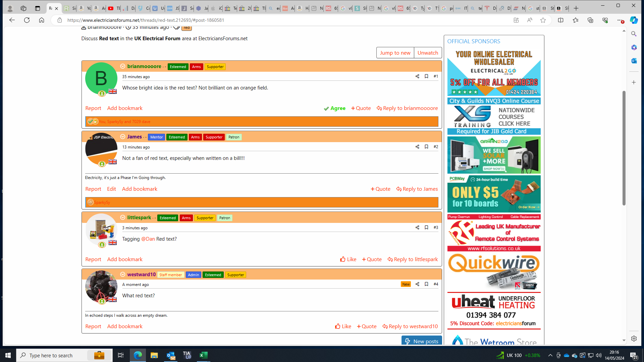Open the browser tab actions menu
The height and width of the screenshot is (362, 644).
coord(38,8)
